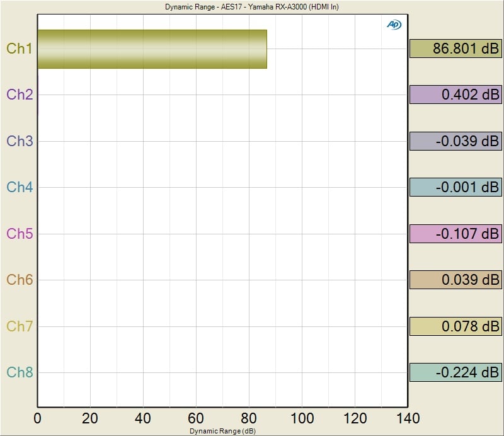Viewport: 504px width, 436px height.
Task: Select the 0.078 dB reading box
Action: (455, 326)
